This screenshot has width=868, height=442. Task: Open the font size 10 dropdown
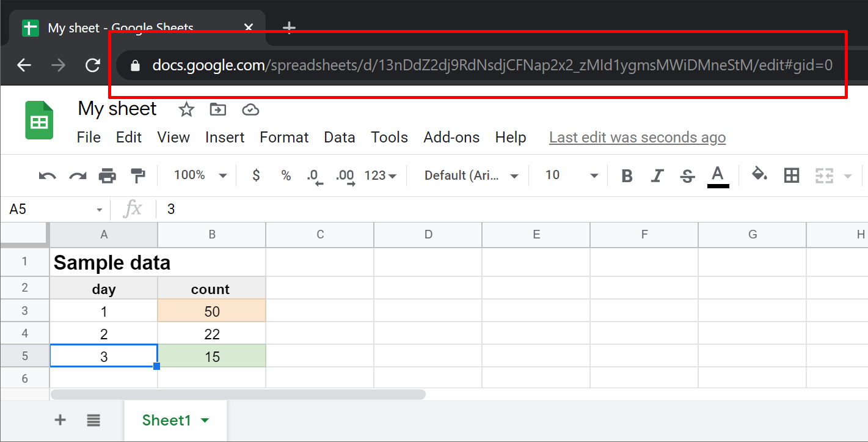[x=572, y=175]
